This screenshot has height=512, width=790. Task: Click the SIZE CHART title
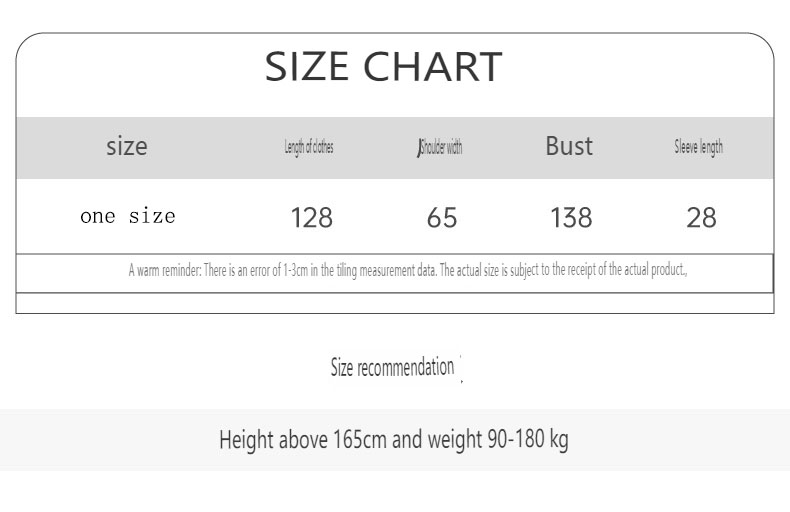coord(383,66)
